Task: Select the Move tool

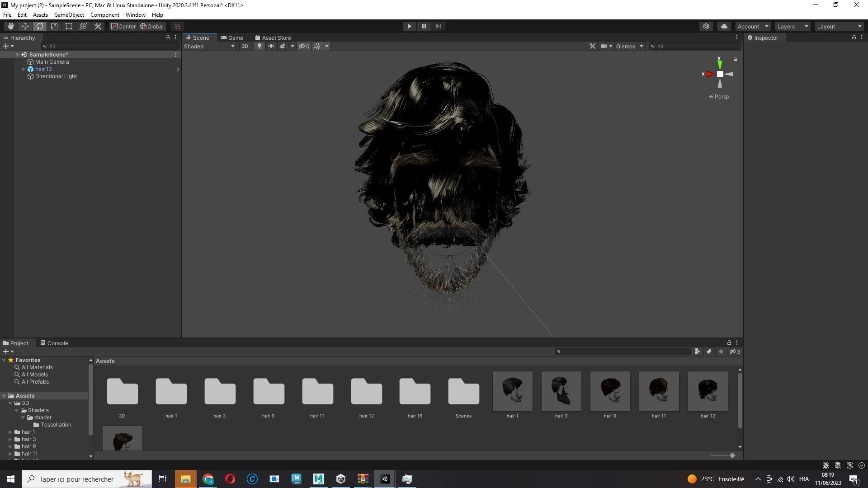Action: point(25,26)
